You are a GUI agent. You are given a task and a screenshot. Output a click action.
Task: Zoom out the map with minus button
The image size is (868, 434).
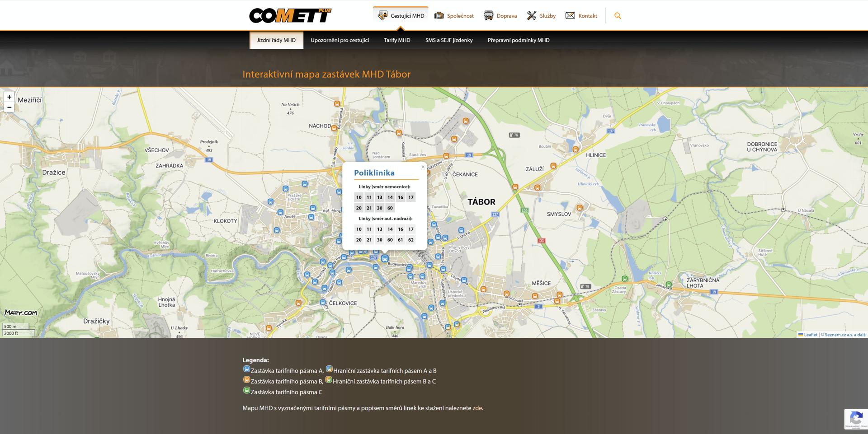pos(9,107)
